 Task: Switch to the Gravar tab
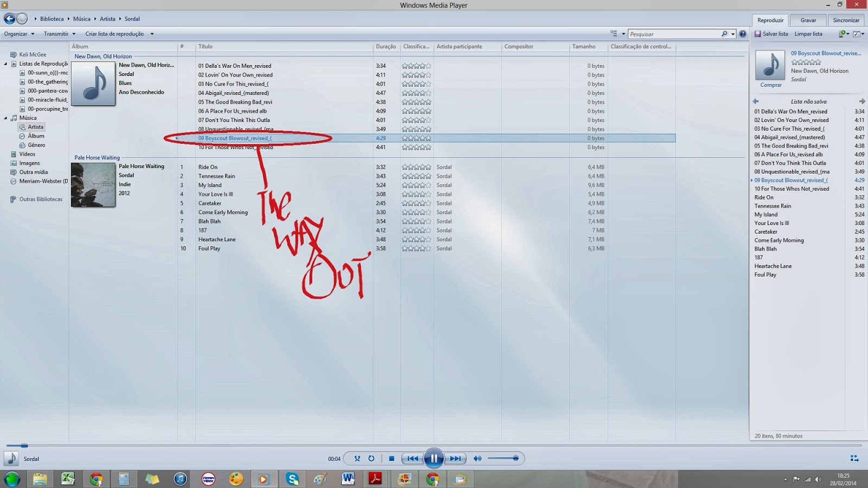[x=808, y=21]
